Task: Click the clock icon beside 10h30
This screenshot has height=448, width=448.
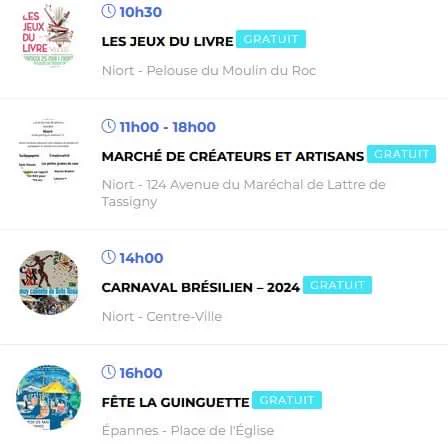Action: point(108,11)
